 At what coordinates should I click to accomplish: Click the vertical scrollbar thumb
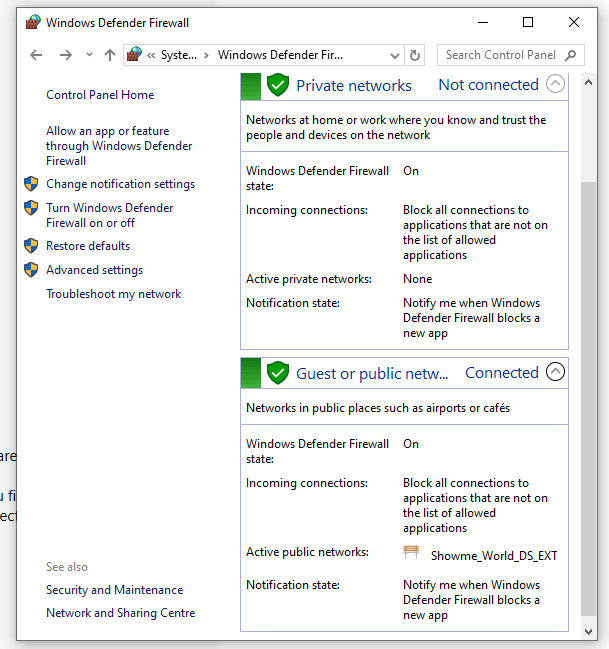click(588, 399)
